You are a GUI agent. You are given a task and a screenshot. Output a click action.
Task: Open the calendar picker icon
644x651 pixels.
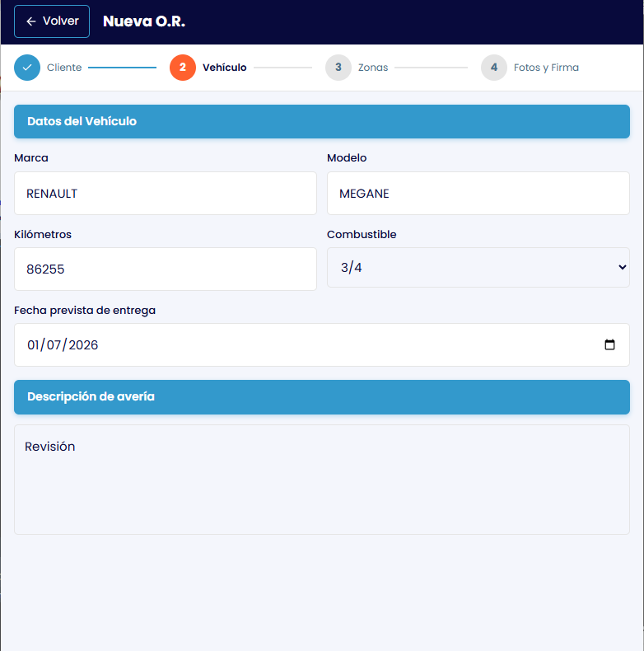point(609,344)
